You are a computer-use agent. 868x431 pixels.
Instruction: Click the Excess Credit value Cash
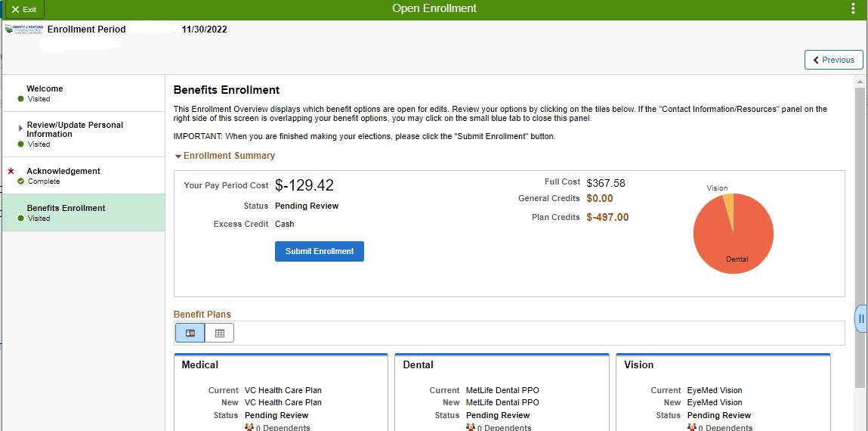tap(285, 225)
